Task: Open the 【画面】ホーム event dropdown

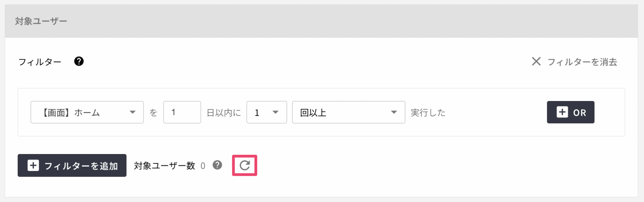Action: tap(87, 112)
